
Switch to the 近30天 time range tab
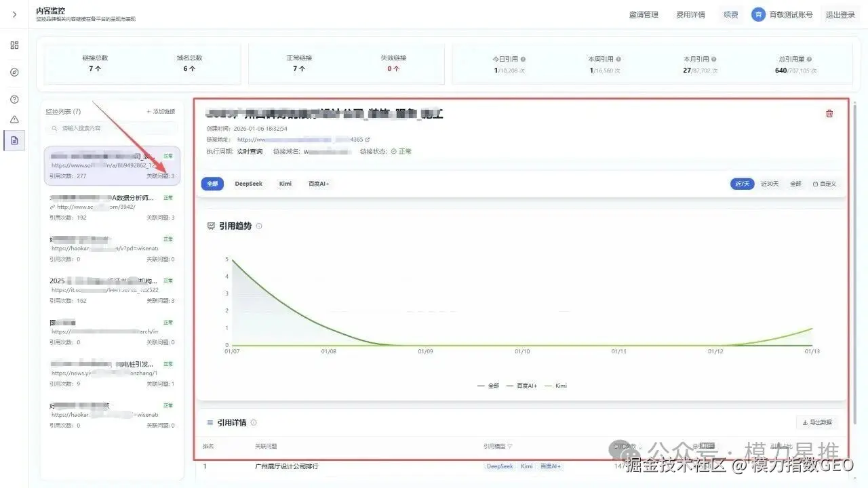(x=769, y=183)
